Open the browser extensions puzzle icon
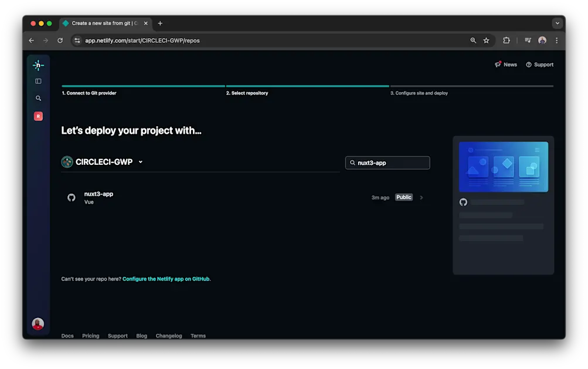Image resolution: width=588 pixels, height=369 pixels. pyautogui.click(x=506, y=40)
